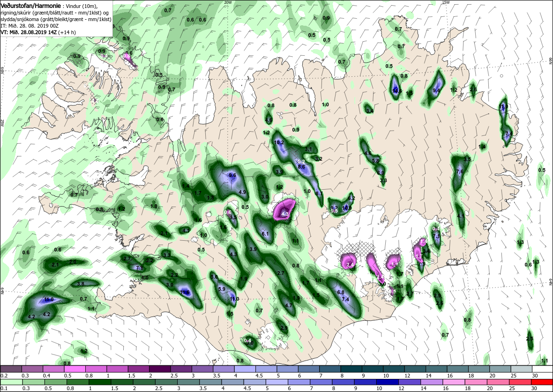The image size is (553, 392).
Task: Click the '20W' longitude label
Action: pyautogui.click(x=228, y=2)
